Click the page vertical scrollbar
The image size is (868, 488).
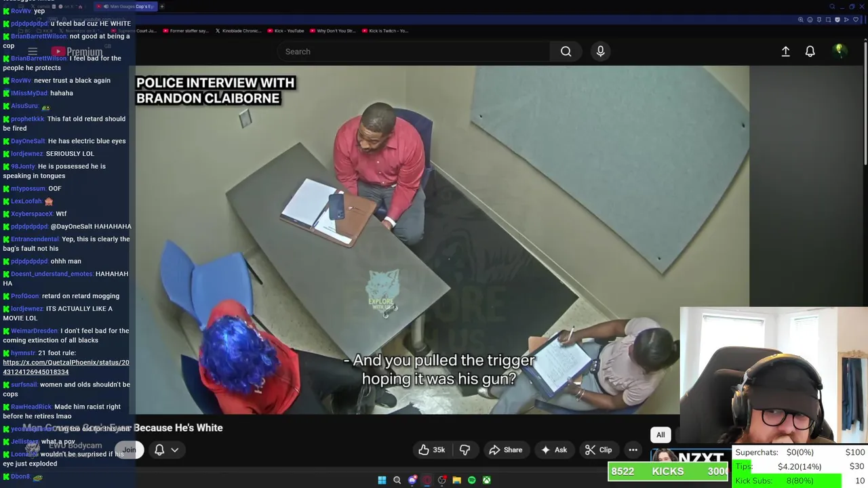click(x=865, y=102)
